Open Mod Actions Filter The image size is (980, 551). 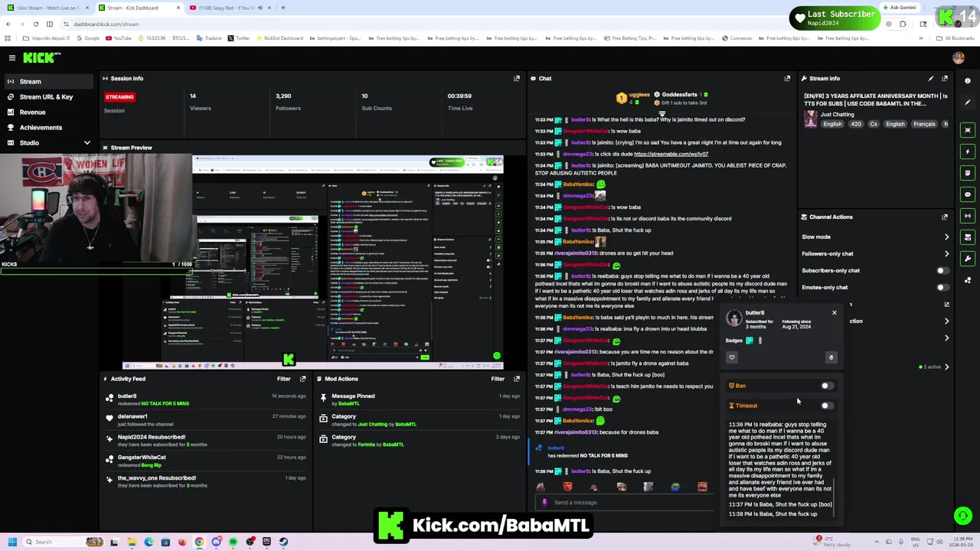pos(498,379)
